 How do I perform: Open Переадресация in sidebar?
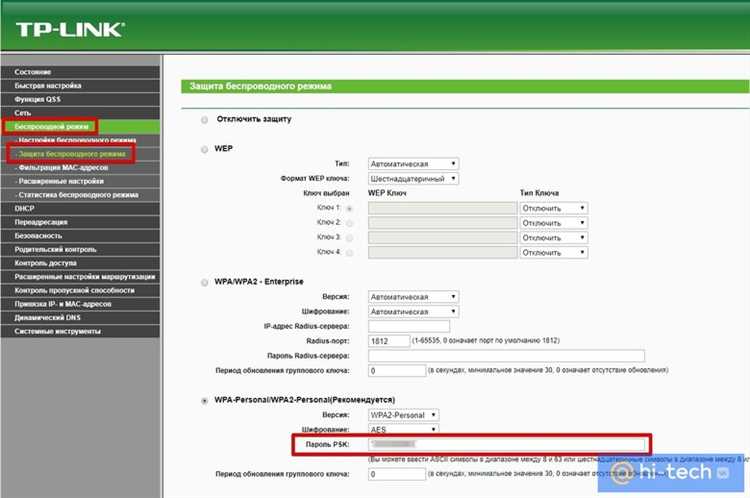pos(80,222)
